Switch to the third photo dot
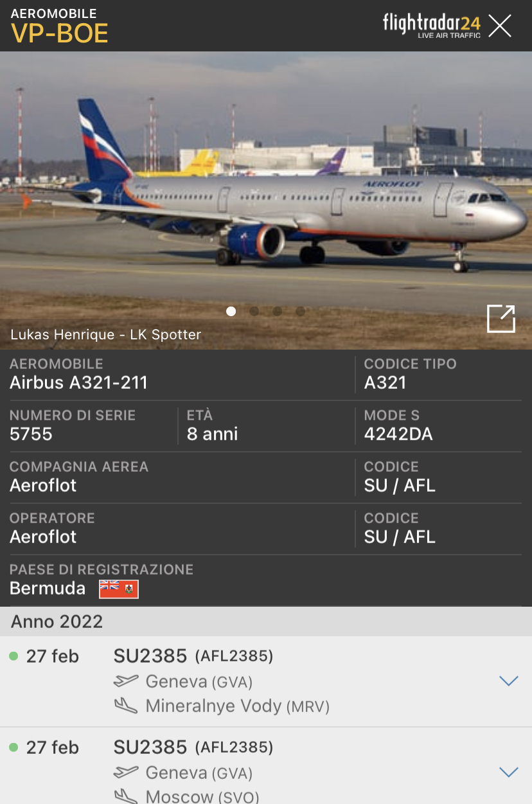This screenshot has width=532, height=804. (278, 312)
